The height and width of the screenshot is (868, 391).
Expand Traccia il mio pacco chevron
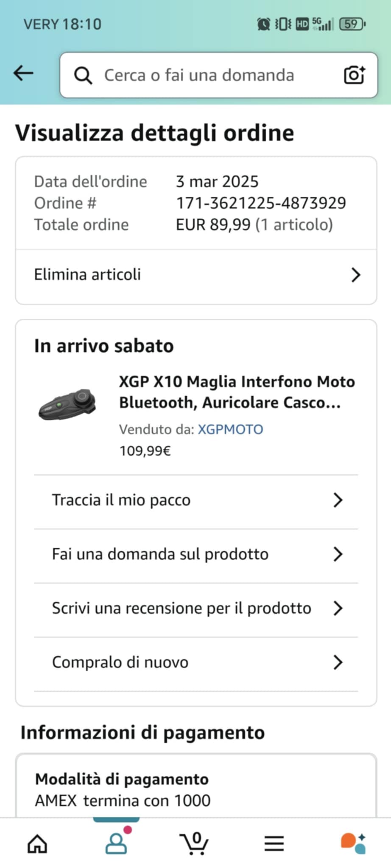click(x=338, y=500)
